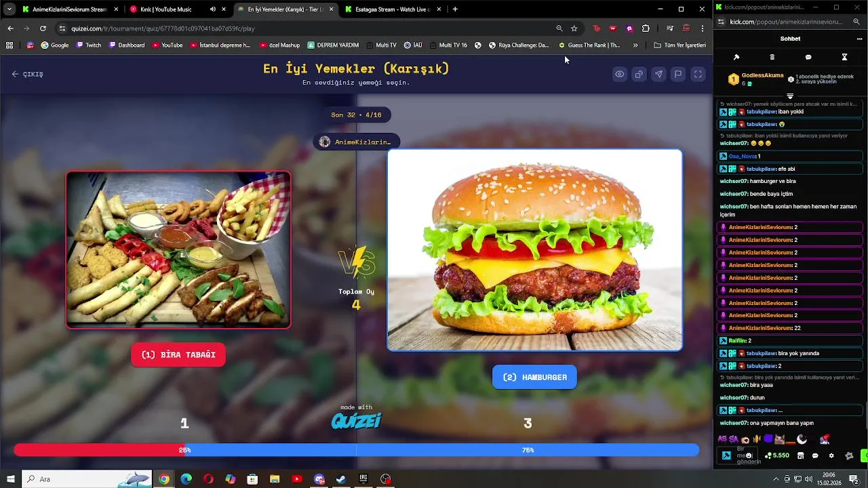This screenshot has height=488, width=868.
Task: Expand hidden bookmarks chevron
Action: [x=635, y=45]
